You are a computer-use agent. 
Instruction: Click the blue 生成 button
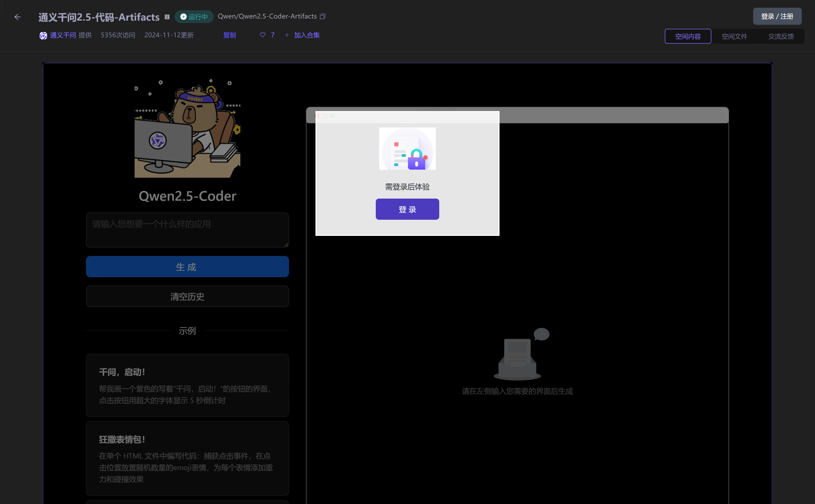[x=187, y=267]
